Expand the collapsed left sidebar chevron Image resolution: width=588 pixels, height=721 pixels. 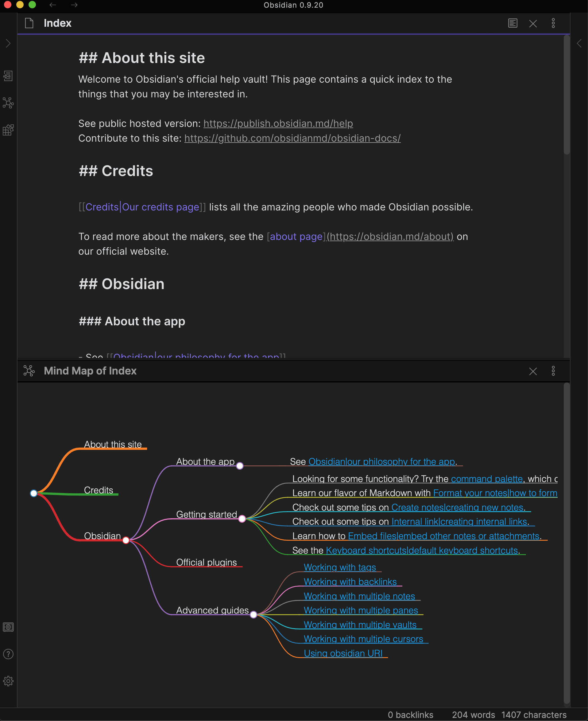pyautogui.click(x=8, y=43)
